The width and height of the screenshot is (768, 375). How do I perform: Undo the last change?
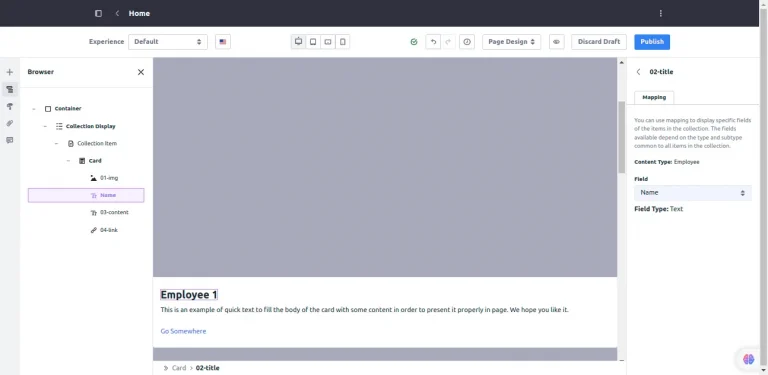point(433,42)
